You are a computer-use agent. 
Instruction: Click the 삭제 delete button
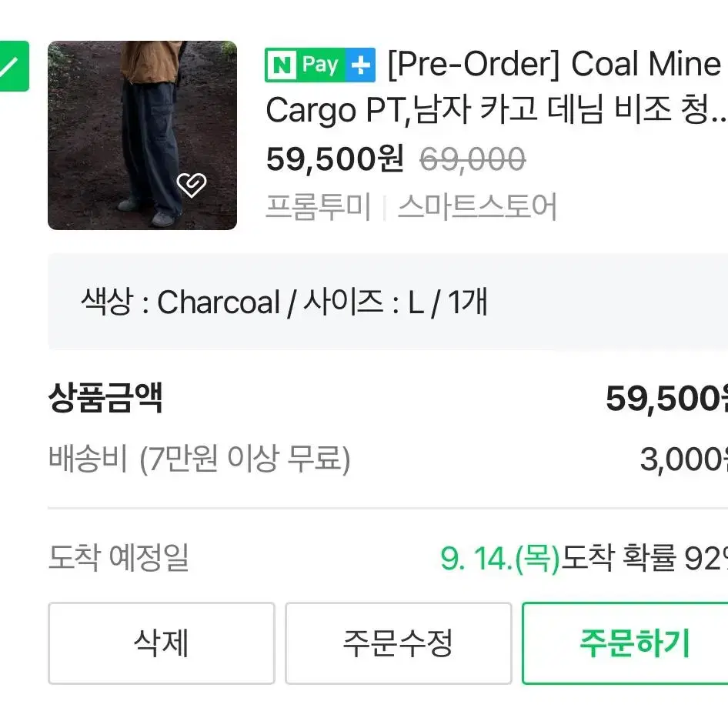point(162,643)
